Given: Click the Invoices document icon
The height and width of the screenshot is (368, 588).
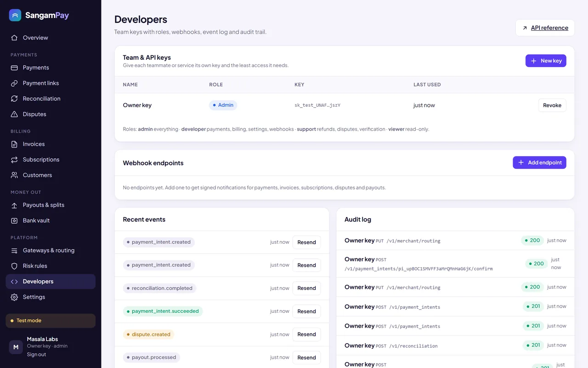Looking at the screenshot, I should (14, 144).
